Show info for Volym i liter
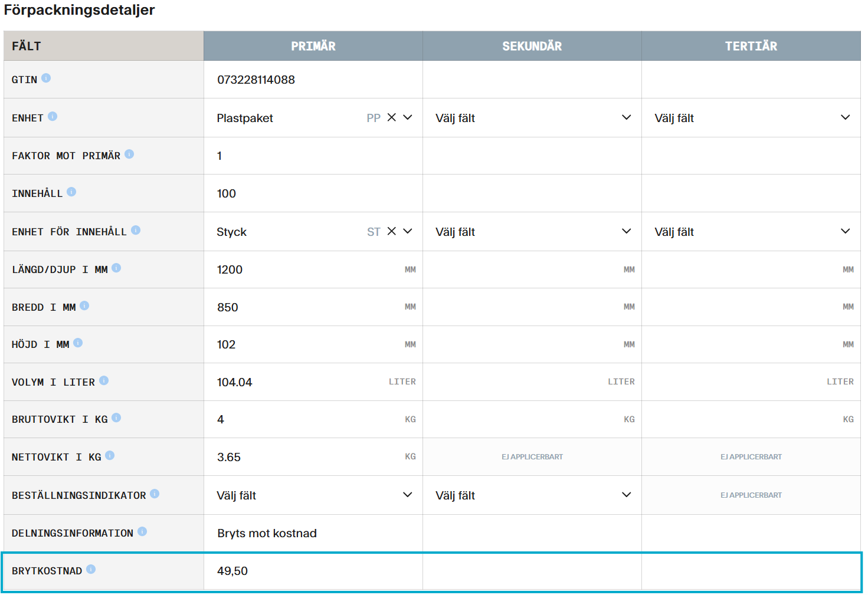This screenshot has width=868, height=595. pos(104,380)
